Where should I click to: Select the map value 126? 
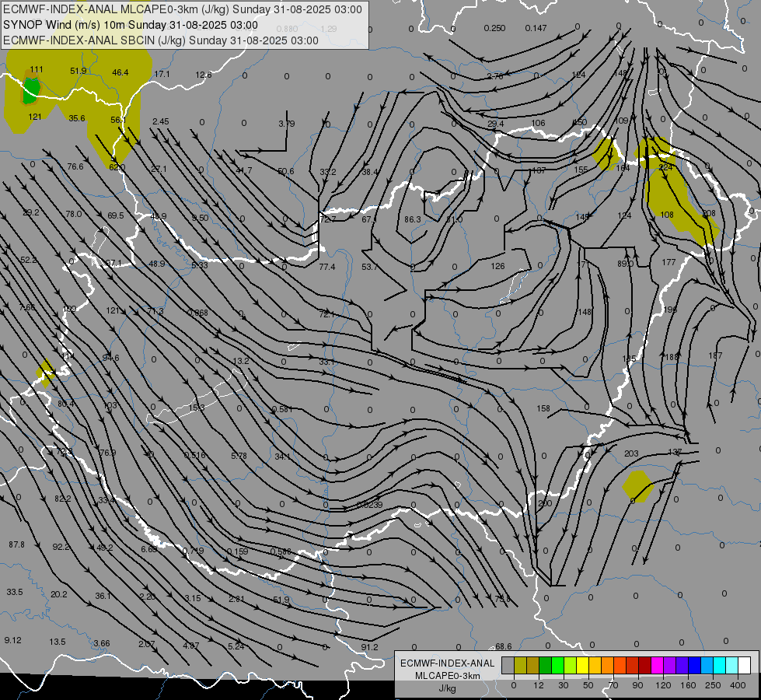497,266
